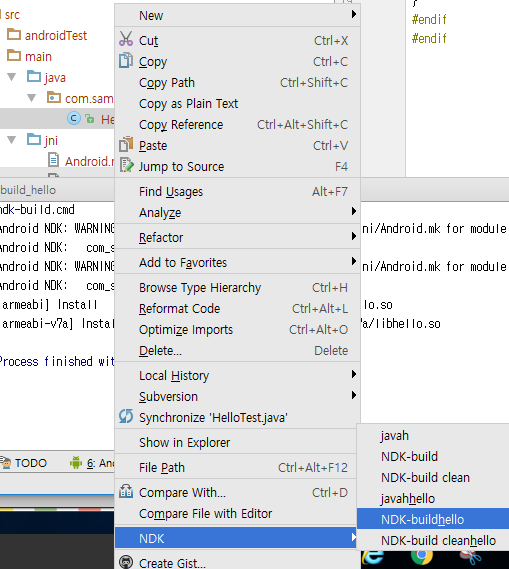Screen dimensions: 509x569
Task: Open Chrome from the taskbar
Action: (422, 557)
